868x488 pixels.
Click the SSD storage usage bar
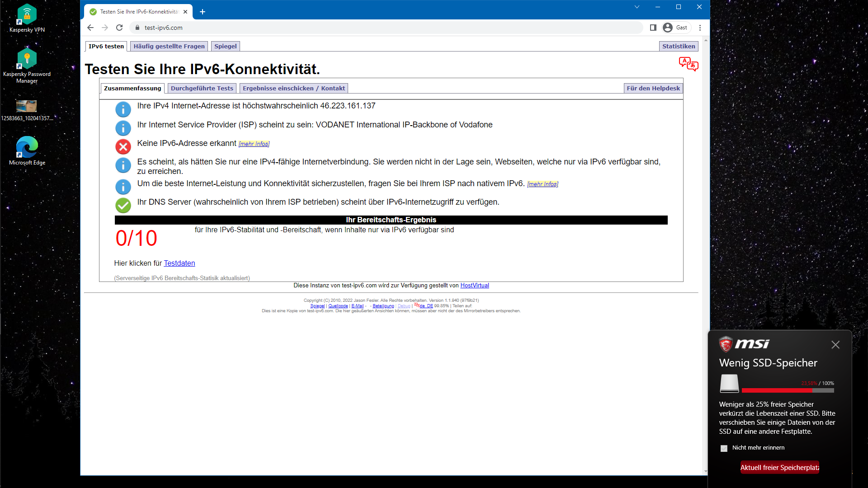tap(788, 390)
